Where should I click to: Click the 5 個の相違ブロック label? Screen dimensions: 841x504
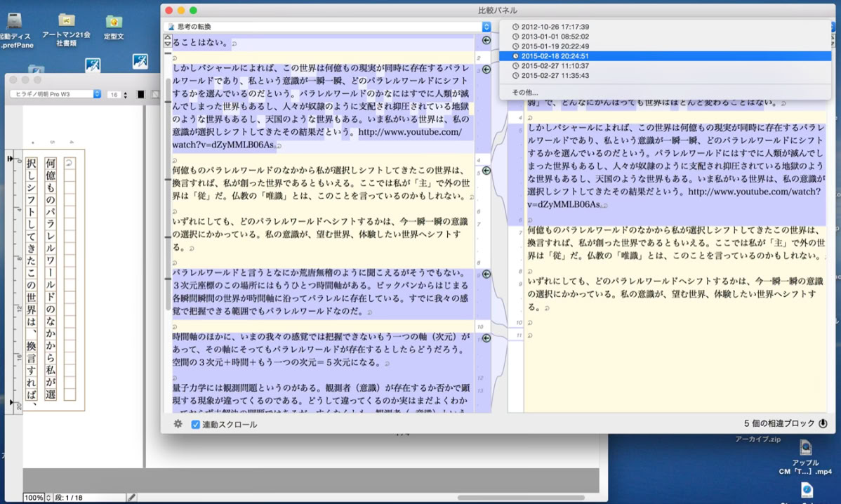click(779, 423)
